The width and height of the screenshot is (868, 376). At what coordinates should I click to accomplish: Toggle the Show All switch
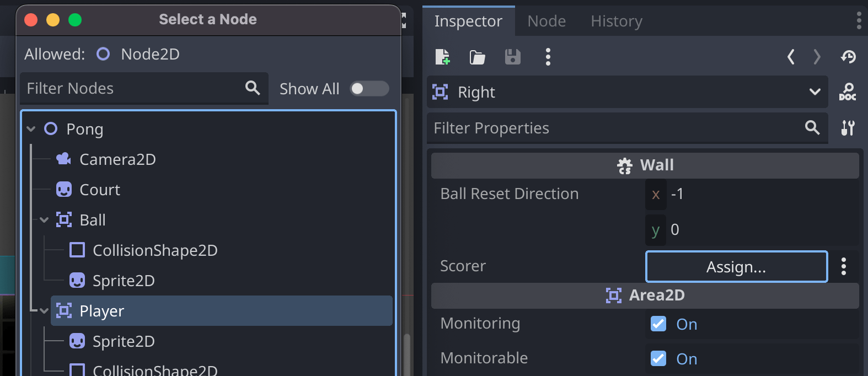pos(369,89)
